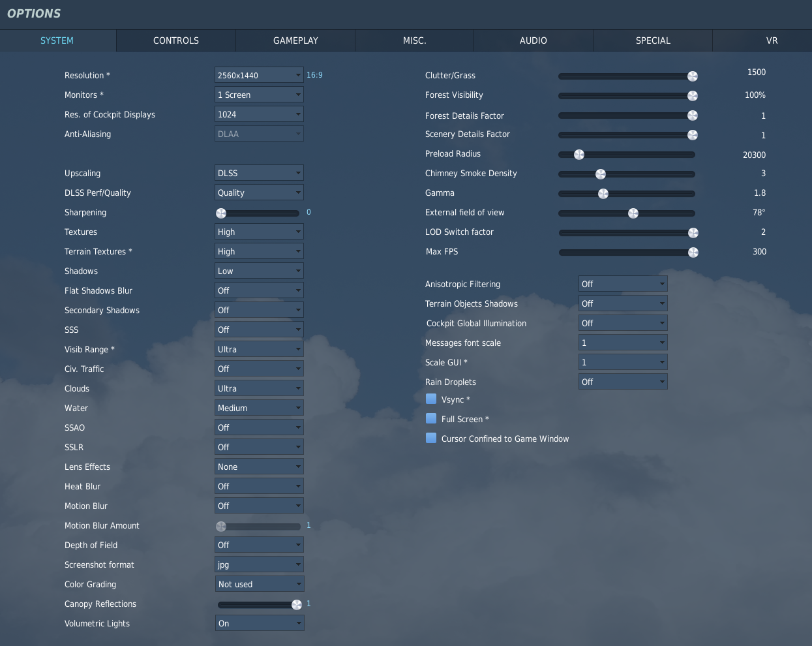Open the Terrain Objects Shadows dropdown
This screenshot has width=812, height=646.
click(x=623, y=303)
